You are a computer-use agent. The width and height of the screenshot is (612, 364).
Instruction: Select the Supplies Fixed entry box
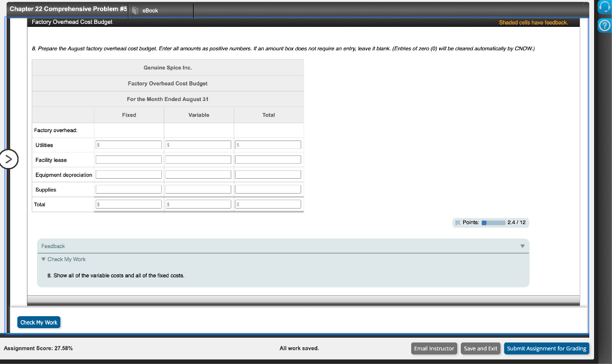coord(128,189)
